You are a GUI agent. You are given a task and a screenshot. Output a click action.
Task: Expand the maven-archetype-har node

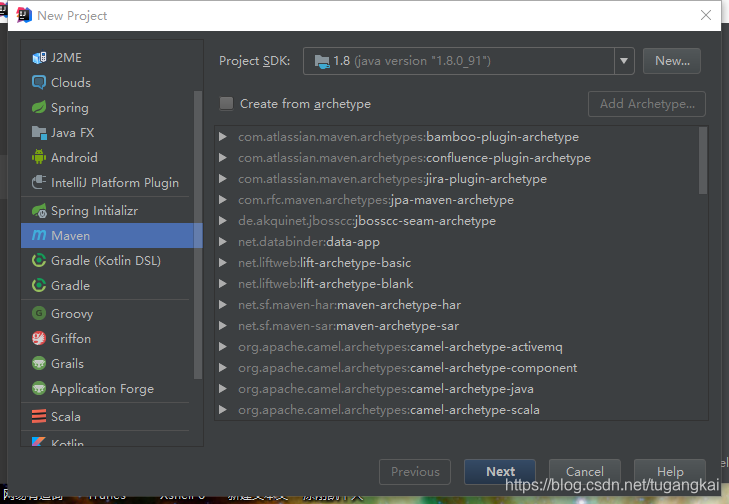click(223, 305)
